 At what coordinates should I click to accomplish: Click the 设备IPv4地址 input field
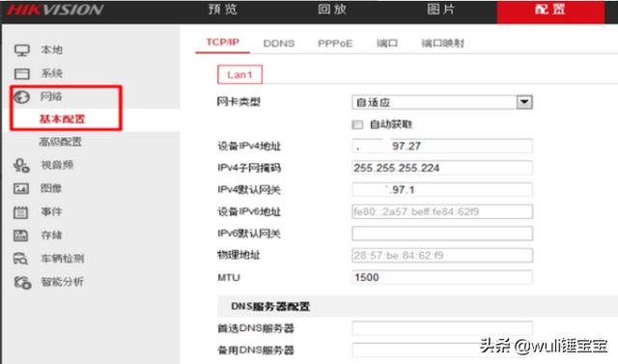click(442, 146)
